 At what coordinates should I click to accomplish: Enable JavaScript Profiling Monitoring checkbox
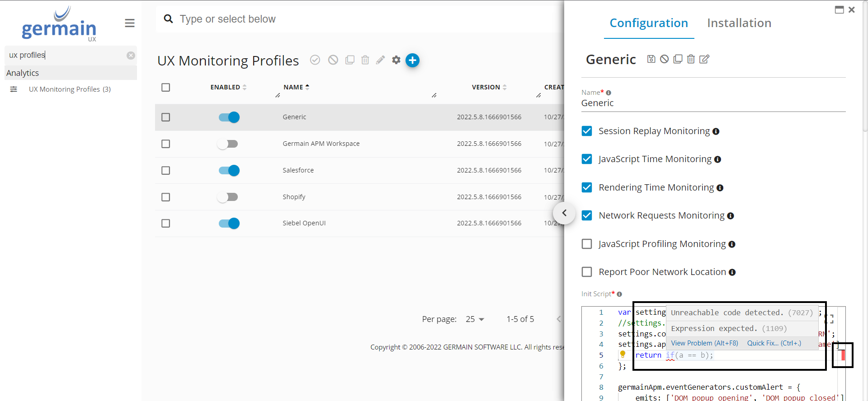(x=587, y=244)
